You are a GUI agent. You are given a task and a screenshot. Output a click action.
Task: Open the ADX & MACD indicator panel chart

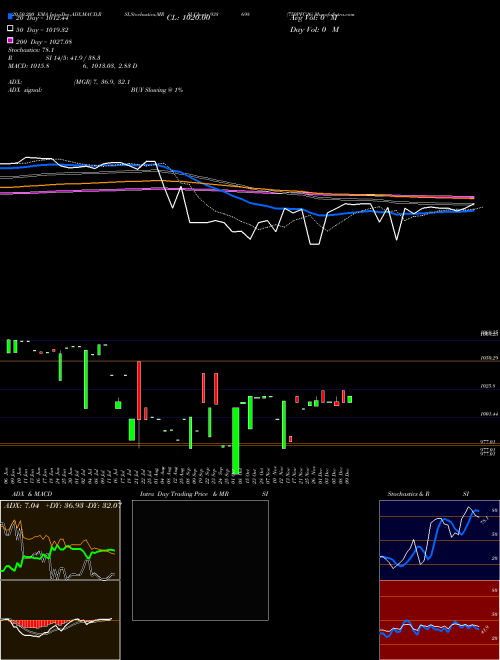click(60, 580)
